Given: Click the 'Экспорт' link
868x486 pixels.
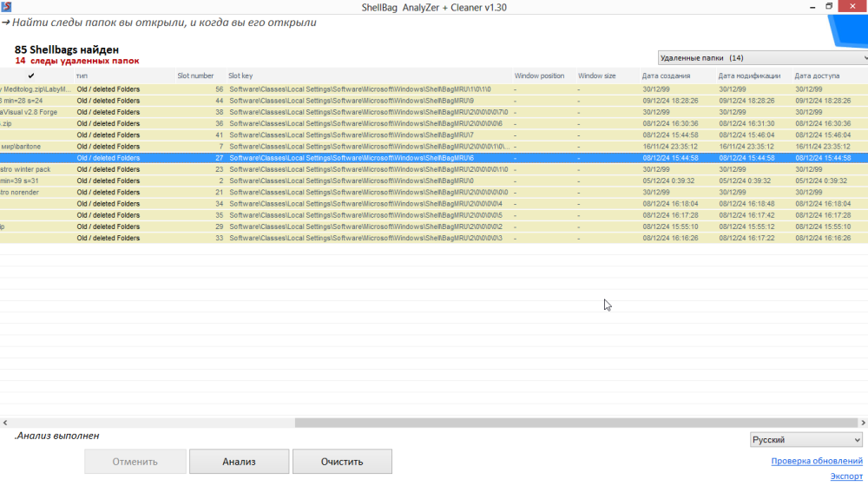Looking at the screenshot, I should tap(846, 476).
